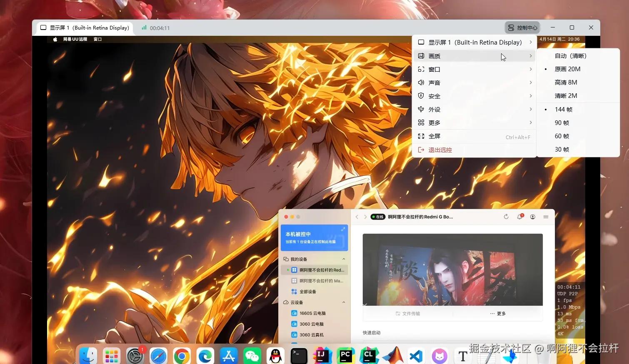Click the refresh icon in UU remote window
Screen dimensions: 629x364
pyautogui.click(x=506, y=217)
